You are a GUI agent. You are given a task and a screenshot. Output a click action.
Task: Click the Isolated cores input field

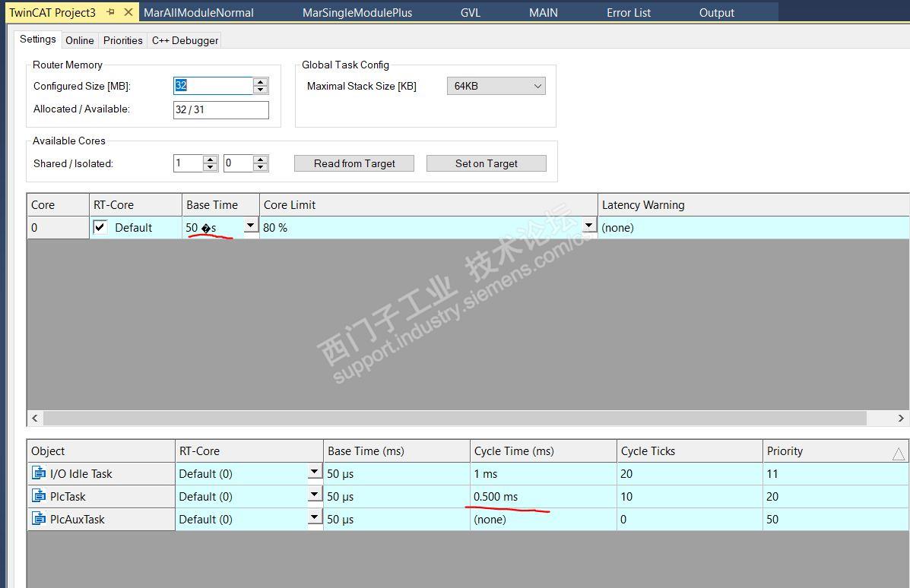tap(239, 163)
